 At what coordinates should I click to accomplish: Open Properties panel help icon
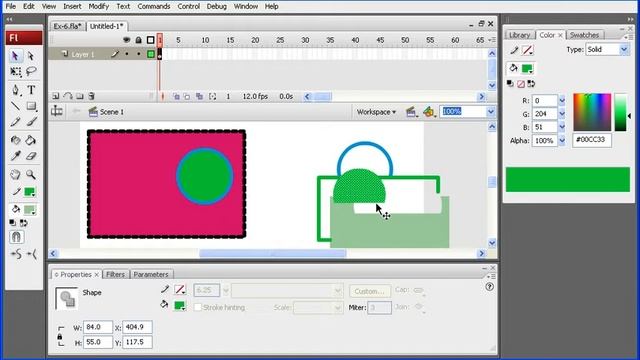490,287
